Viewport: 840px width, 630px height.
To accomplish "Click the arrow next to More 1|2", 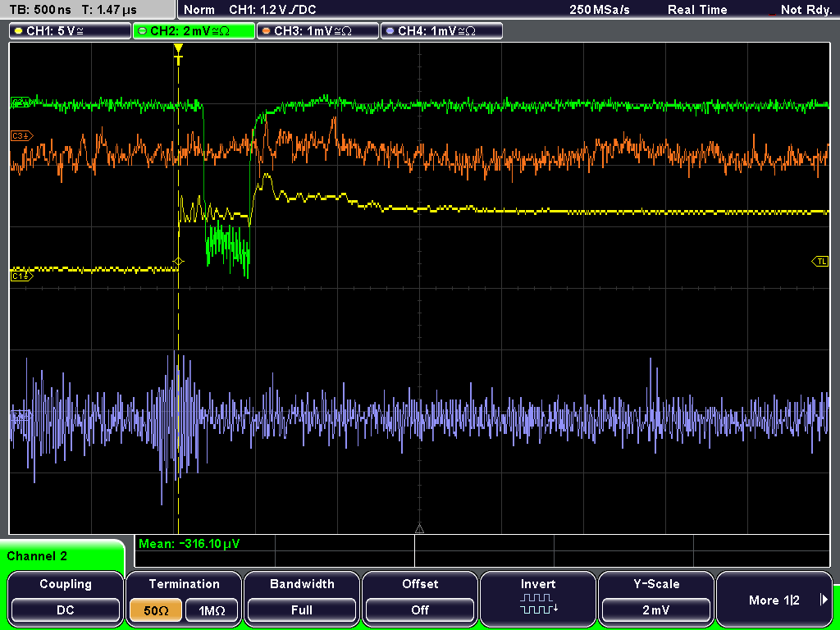I will [824, 600].
